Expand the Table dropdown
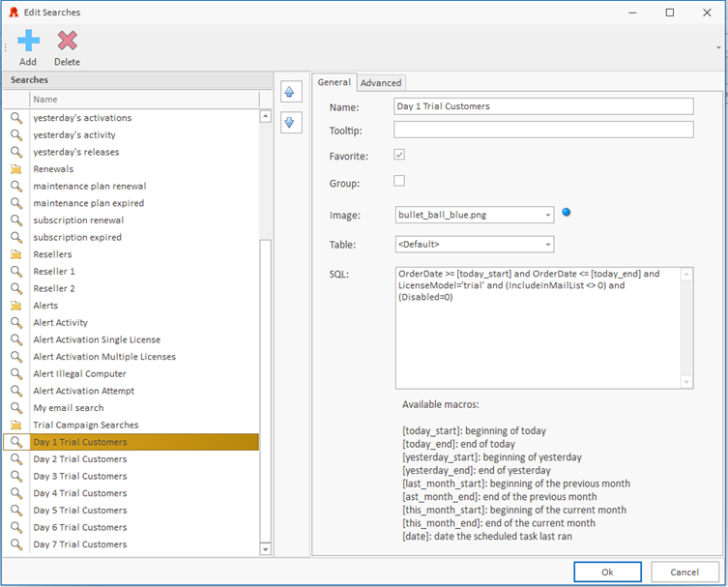 [x=548, y=245]
